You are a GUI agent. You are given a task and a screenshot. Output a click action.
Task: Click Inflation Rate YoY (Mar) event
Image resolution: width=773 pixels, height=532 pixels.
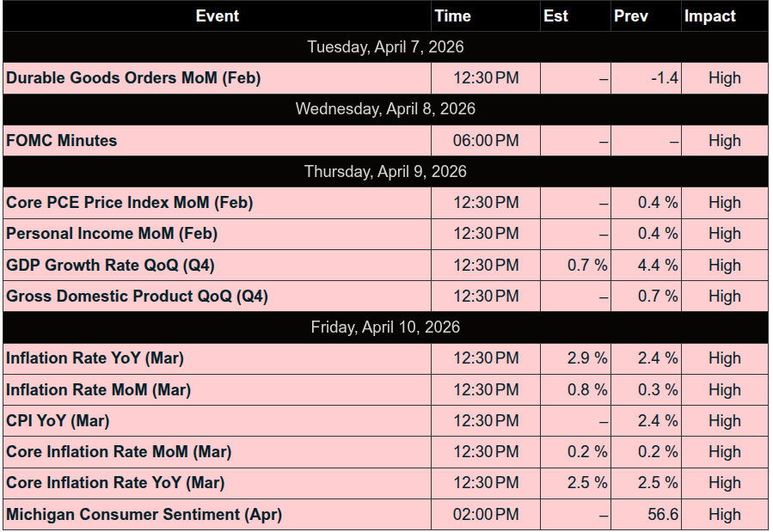[x=95, y=358]
